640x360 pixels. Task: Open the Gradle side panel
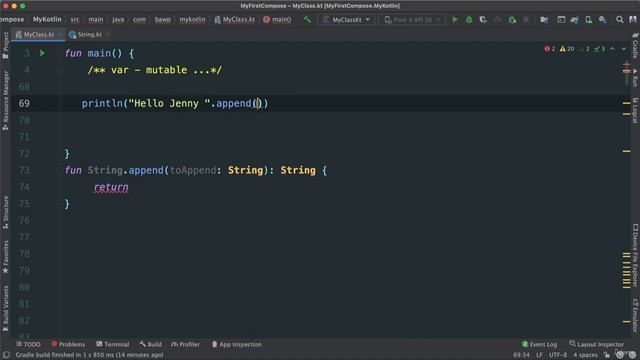point(635,46)
